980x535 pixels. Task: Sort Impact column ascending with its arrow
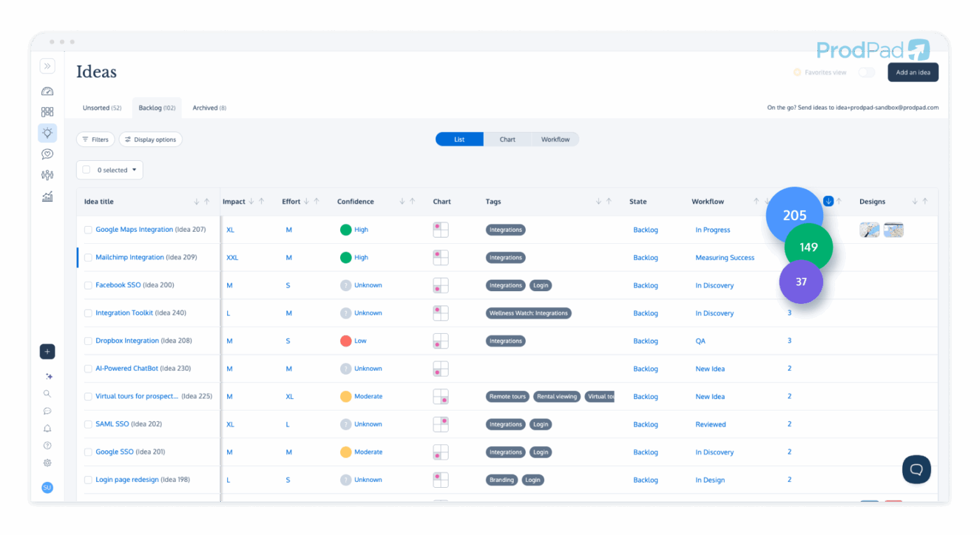(260, 200)
